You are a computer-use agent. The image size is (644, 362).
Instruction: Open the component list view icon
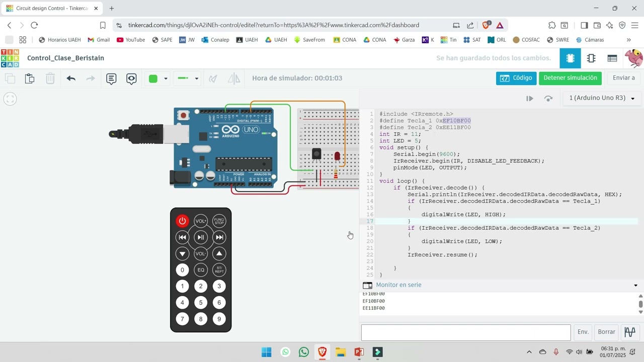[x=612, y=58]
